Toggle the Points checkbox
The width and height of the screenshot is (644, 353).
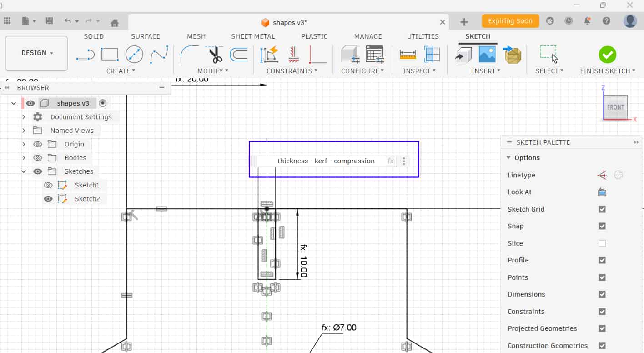point(602,277)
